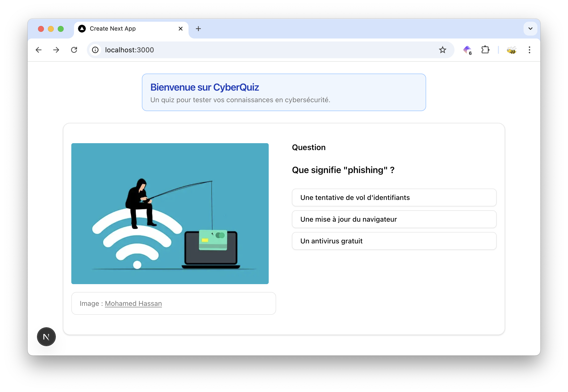
Task: Click the Next.js favicon in the tab
Action: (x=82, y=29)
